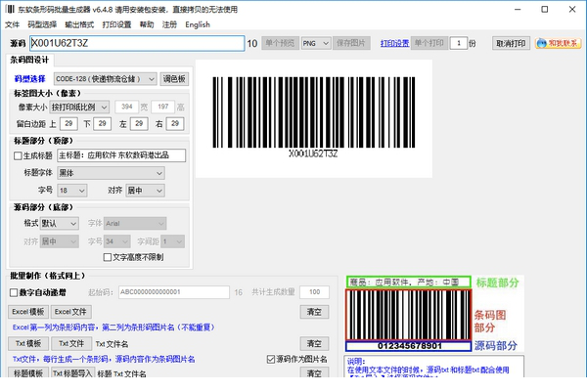Enable the 数字自动递增 checkbox
This screenshot has height=392, width=587.
tap(14, 292)
